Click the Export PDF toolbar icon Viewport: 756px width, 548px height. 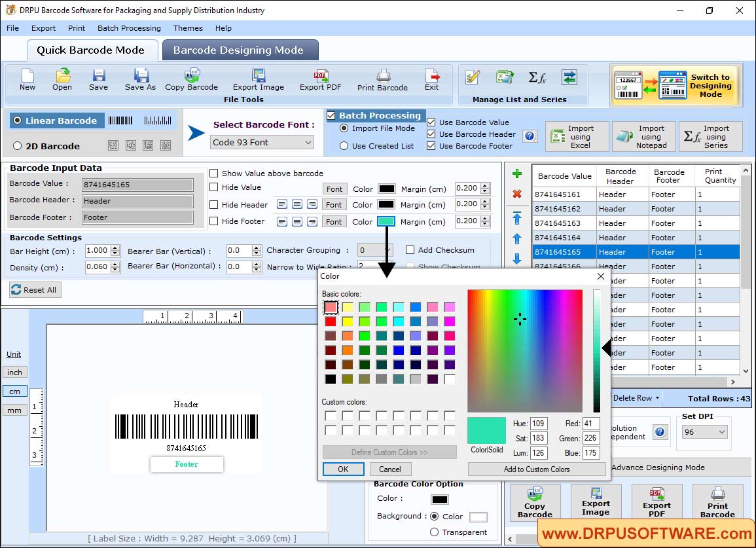point(321,76)
